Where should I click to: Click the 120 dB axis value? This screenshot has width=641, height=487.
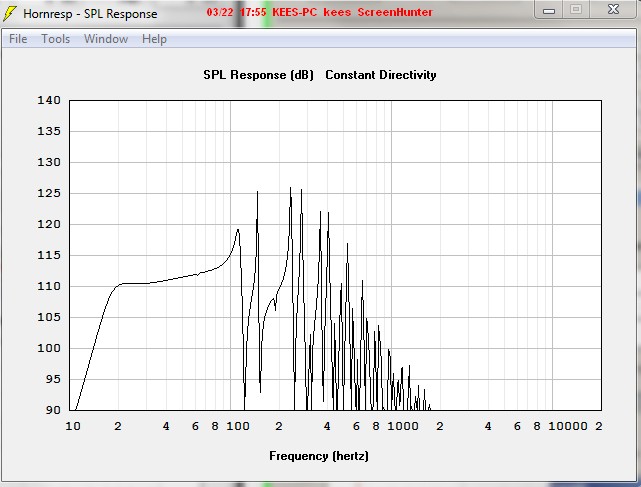[x=49, y=224]
